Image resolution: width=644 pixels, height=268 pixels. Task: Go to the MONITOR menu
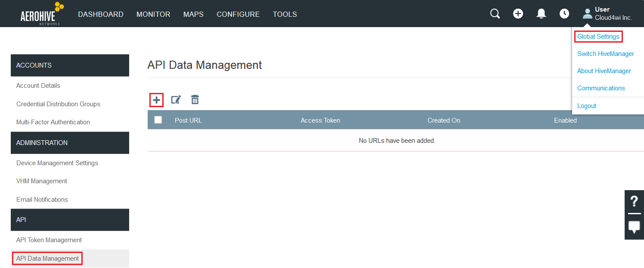[153, 14]
